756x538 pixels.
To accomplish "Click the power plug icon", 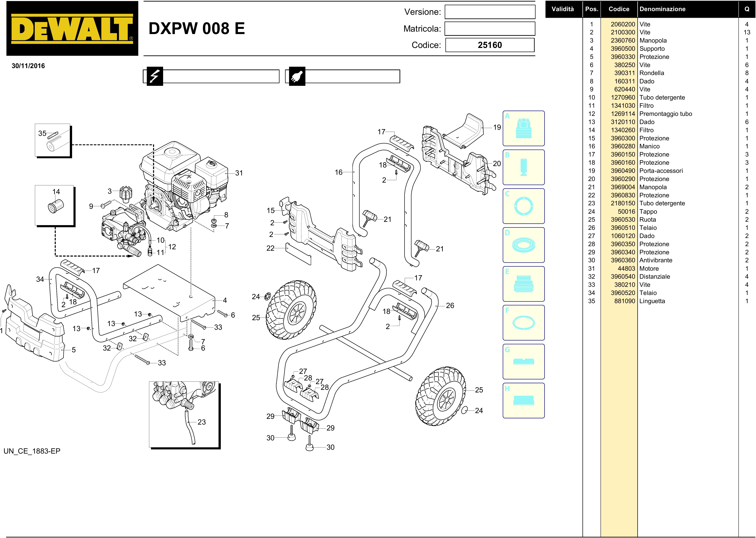I will [297, 76].
